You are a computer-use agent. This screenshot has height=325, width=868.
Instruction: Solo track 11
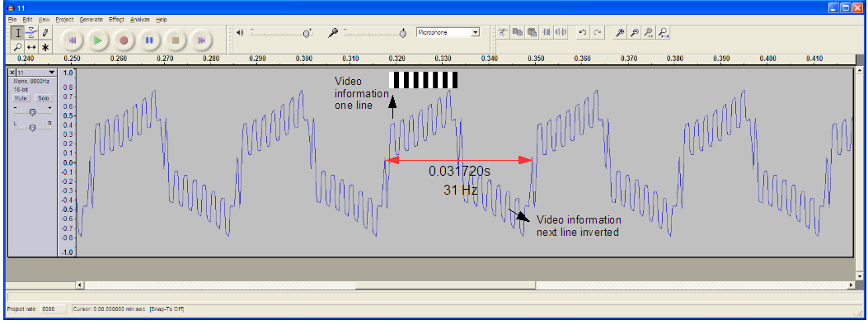[43, 98]
